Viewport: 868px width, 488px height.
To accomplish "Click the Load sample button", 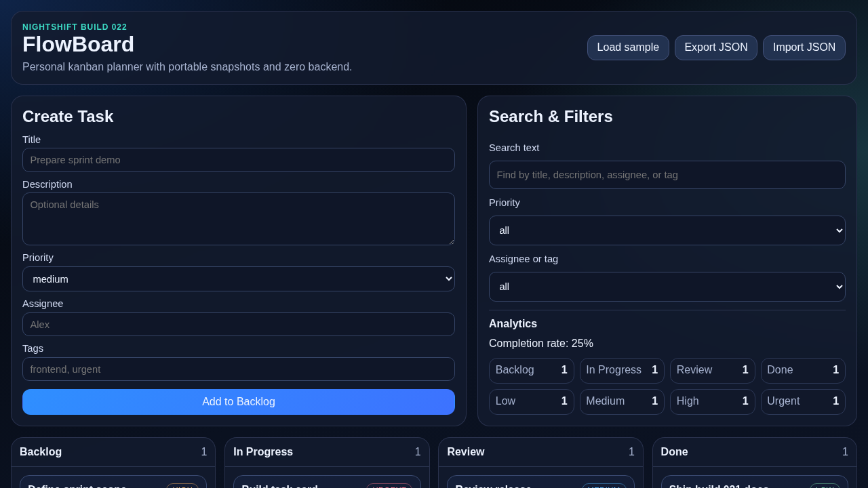I will coord(627,47).
